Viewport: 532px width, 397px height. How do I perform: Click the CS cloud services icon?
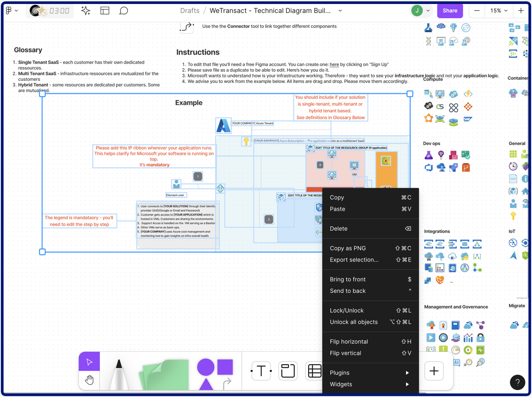440,106
